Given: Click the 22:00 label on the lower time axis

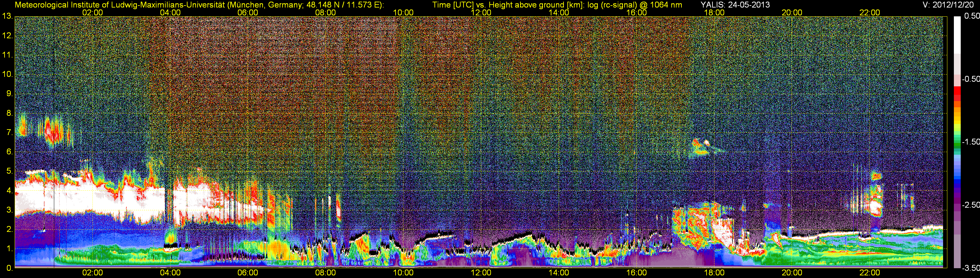Looking at the screenshot, I should click(x=870, y=273).
